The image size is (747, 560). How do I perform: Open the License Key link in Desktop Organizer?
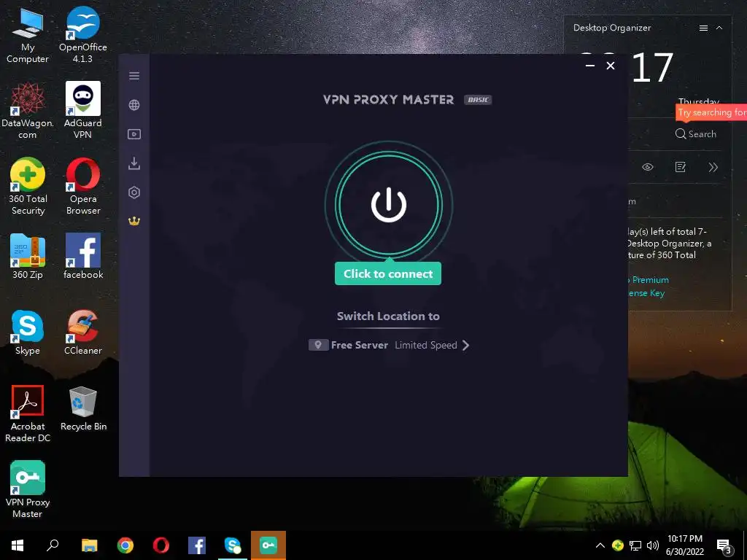646,293
